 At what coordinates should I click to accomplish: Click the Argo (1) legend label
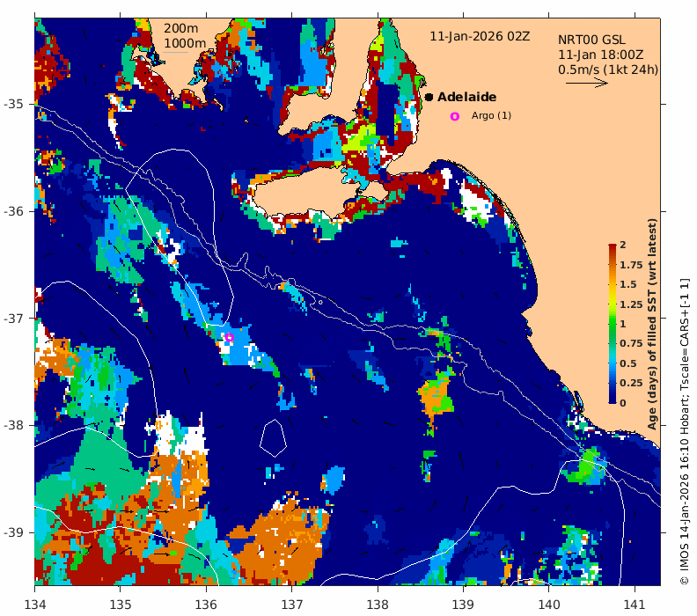point(491,115)
